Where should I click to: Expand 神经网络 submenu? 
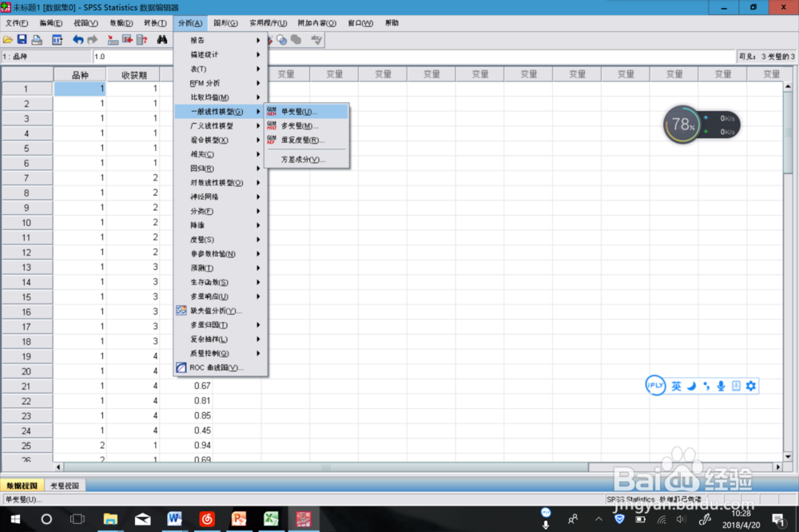221,197
